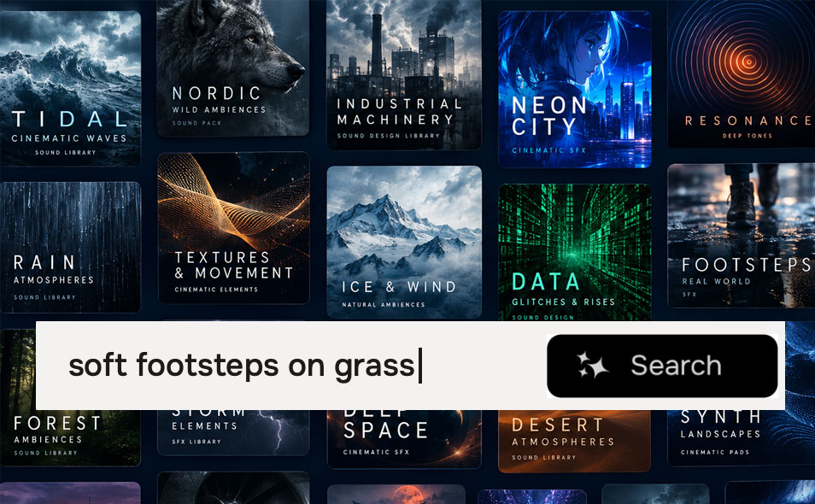815x504 pixels.
Task: Open the Resonance Deep Tones pack
Action: point(742,73)
